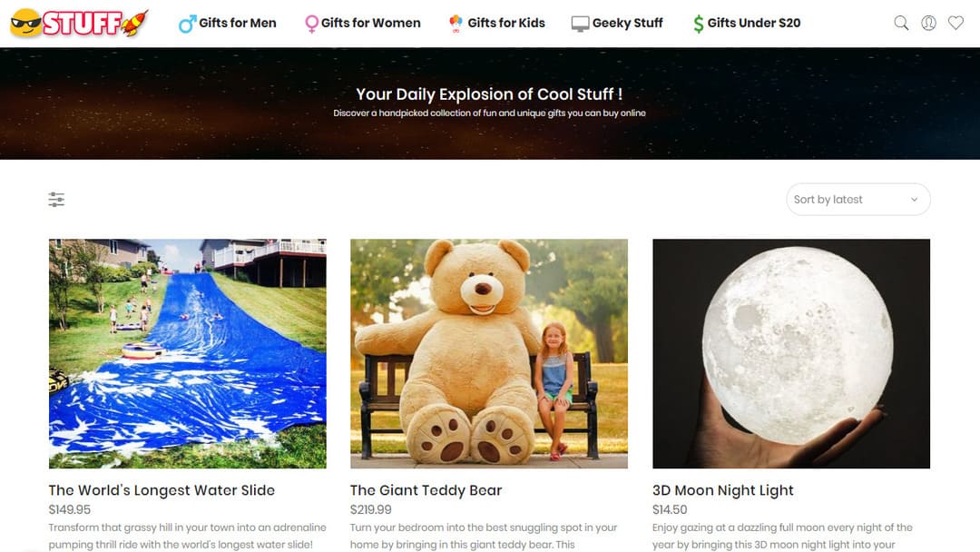This screenshot has width=980, height=552.
Task: Click the male symbol icon
Action: pos(187,24)
